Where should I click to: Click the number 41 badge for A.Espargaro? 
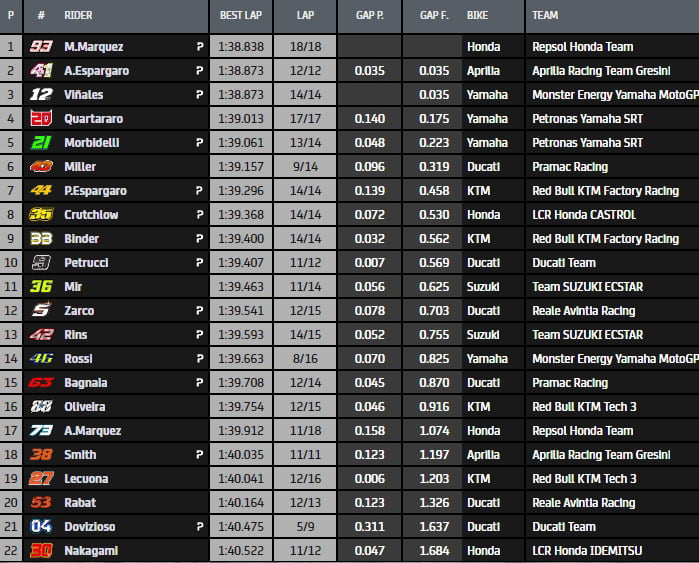[41, 70]
